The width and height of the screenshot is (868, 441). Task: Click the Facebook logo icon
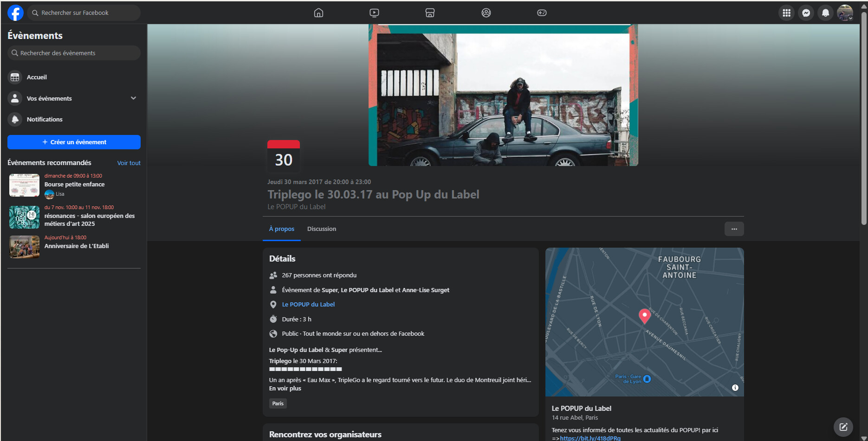coord(15,13)
